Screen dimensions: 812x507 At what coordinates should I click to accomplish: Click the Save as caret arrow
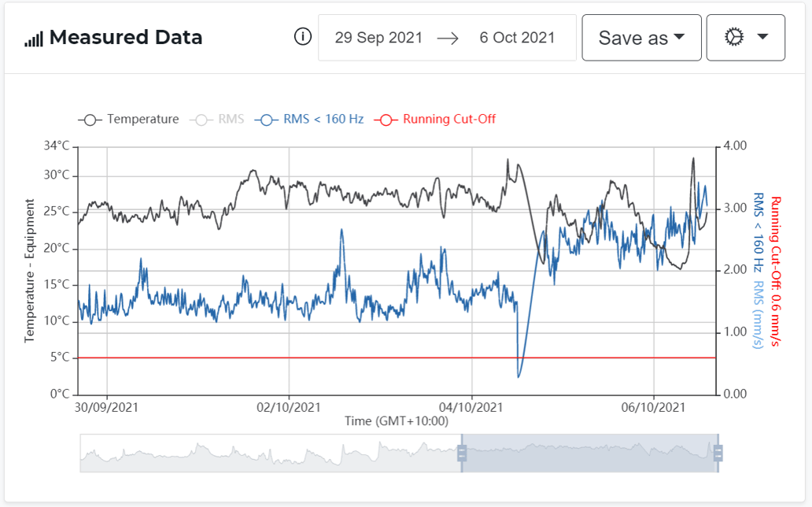679,37
